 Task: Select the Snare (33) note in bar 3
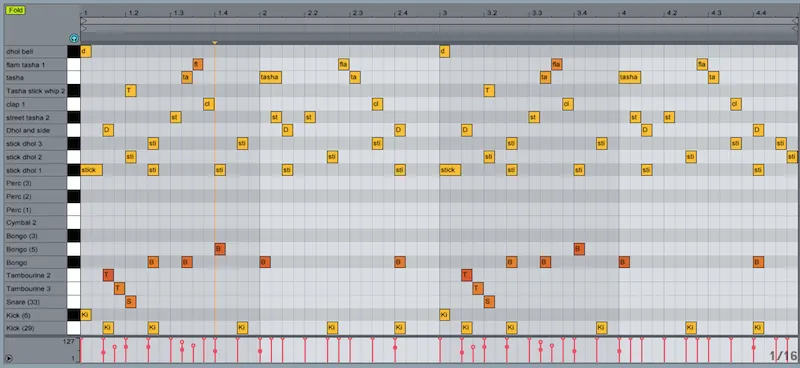pos(489,302)
